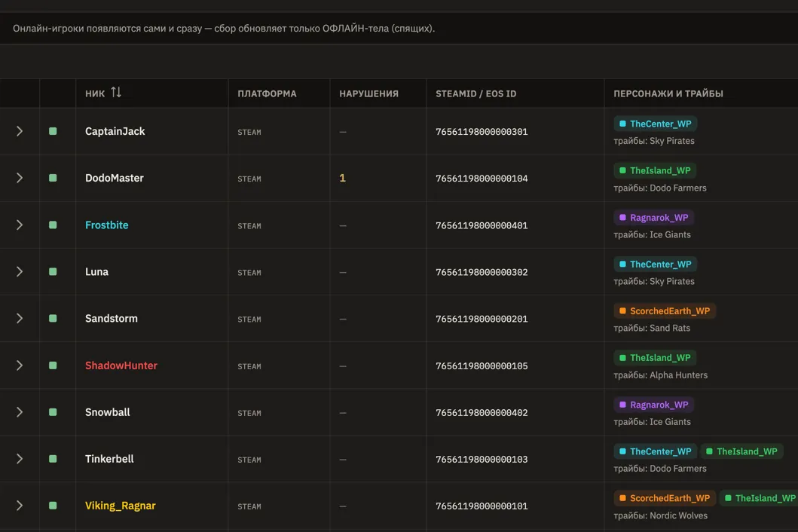The width and height of the screenshot is (798, 532).
Task: Click Luna's green online status indicator
Action: (x=53, y=272)
